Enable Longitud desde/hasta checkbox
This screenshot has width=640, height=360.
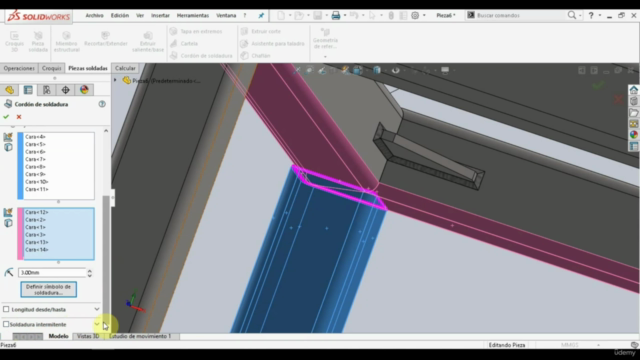click(6, 309)
